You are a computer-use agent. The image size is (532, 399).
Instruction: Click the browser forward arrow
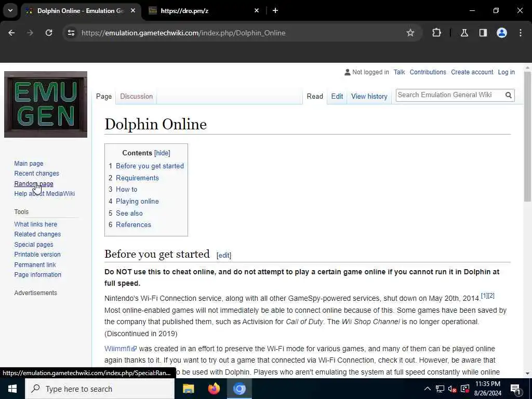click(30, 33)
